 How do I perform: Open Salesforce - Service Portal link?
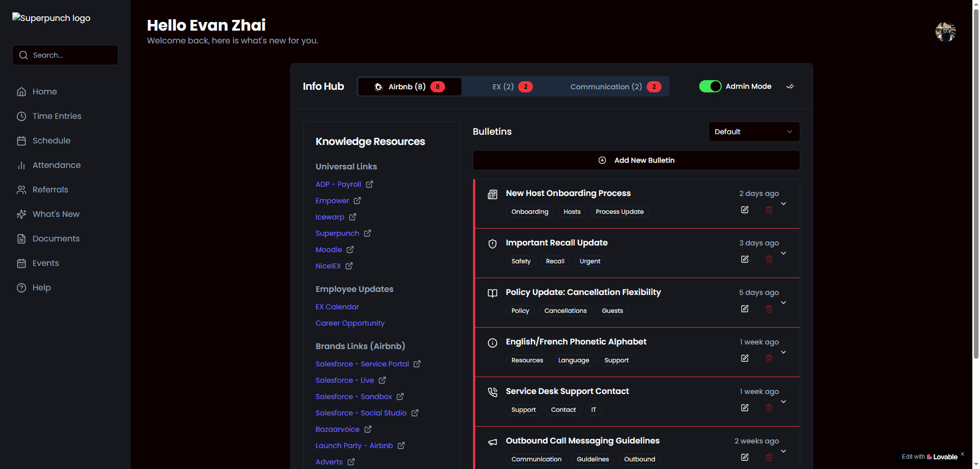click(x=362, y=364)
